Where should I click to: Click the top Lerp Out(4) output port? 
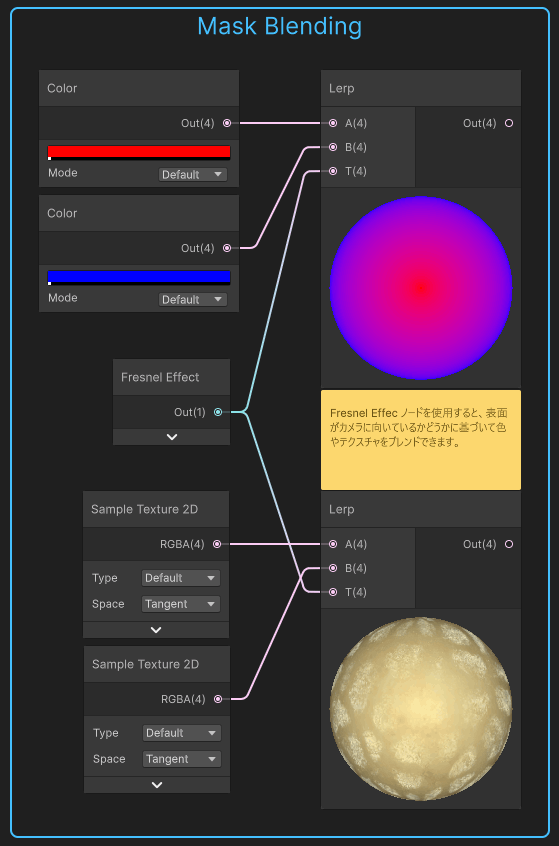pyautogui.click(x=509, y=123)
